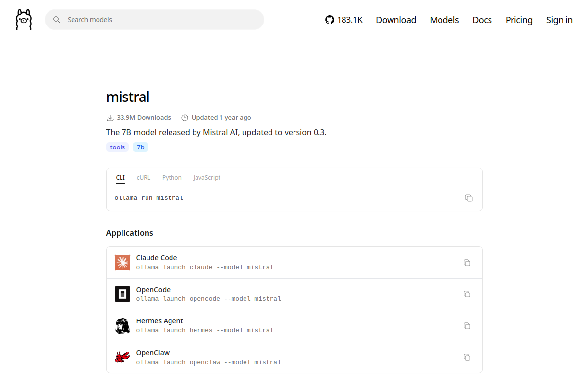The image size is (588, 392).
Task: Click "ollama launch claude --model mistral" text
Action: (x=205, y=267)
